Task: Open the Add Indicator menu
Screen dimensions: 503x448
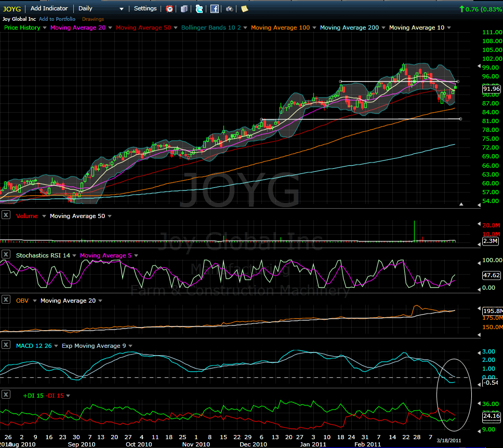Action: (x=49, y=9)
